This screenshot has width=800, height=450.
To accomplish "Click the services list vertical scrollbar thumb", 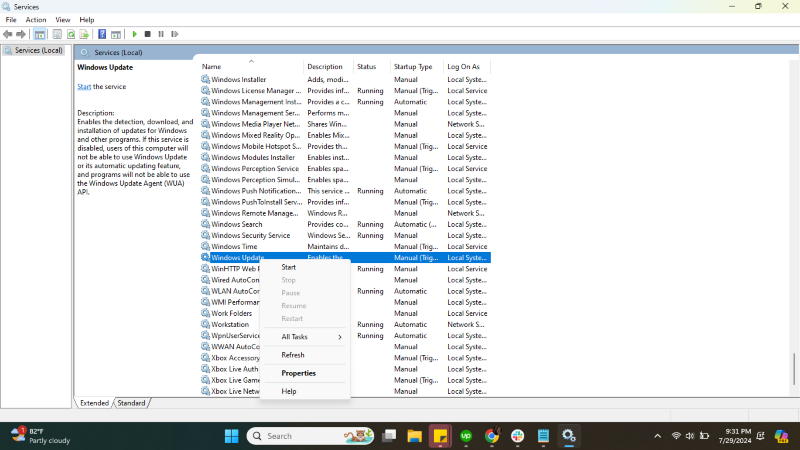I will point(794,369).
